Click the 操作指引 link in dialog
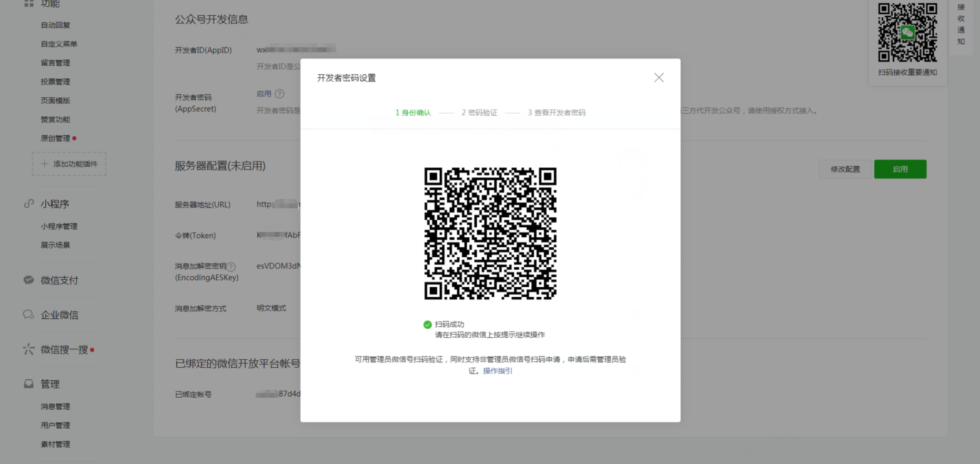The width and height of the screenshot is (980, 464). [x=497, y=371]
